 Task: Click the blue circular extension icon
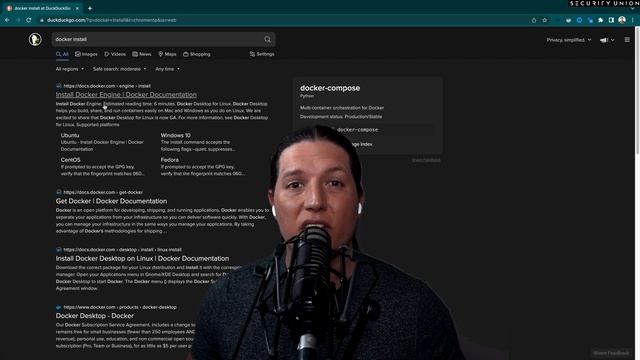point(579,20)
